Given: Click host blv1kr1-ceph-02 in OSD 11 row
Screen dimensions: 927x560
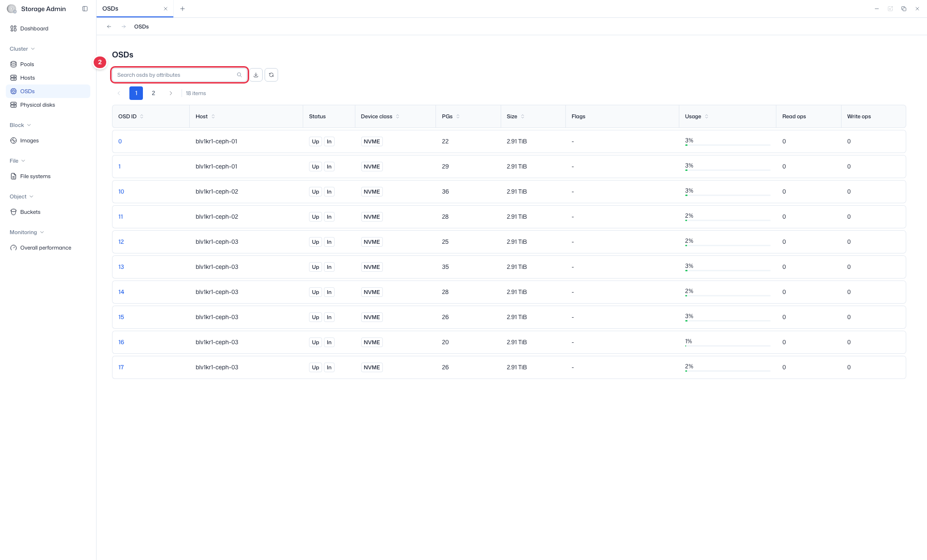Looking at the screenshot, I should 217,217.
